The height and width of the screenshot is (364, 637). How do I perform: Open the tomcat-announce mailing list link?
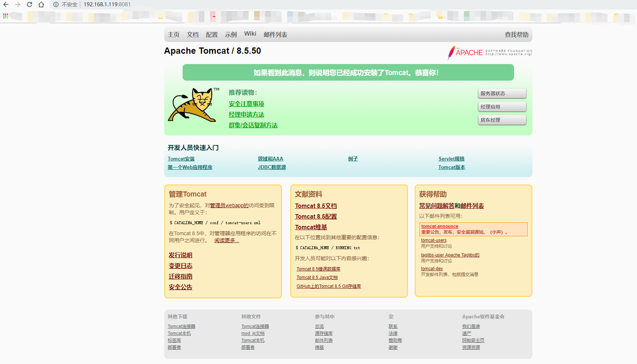pyautogui.click(x=440, y=226)
